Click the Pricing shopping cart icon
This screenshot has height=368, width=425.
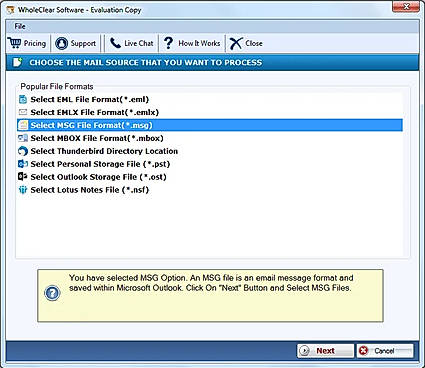(14, 43)
